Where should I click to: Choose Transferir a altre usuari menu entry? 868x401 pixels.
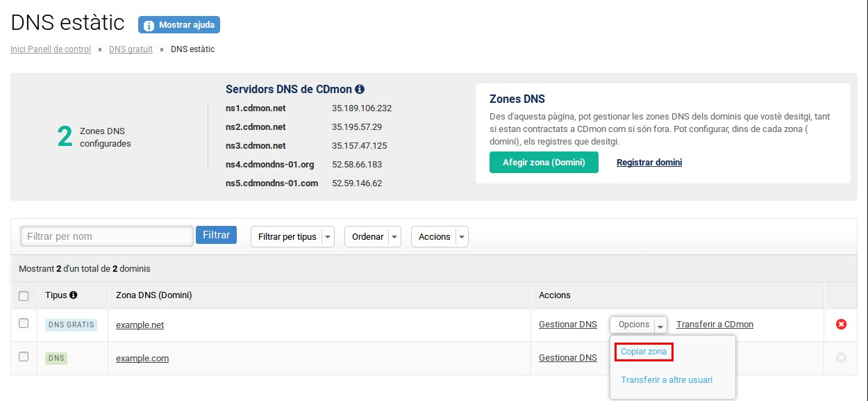667,380
